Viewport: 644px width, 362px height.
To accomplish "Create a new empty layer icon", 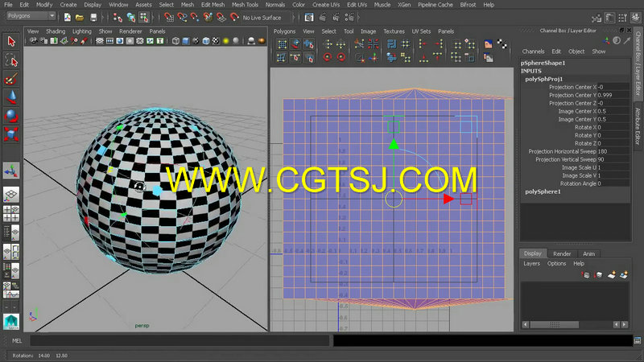I will pyautogui.click(x=611, y=274).
